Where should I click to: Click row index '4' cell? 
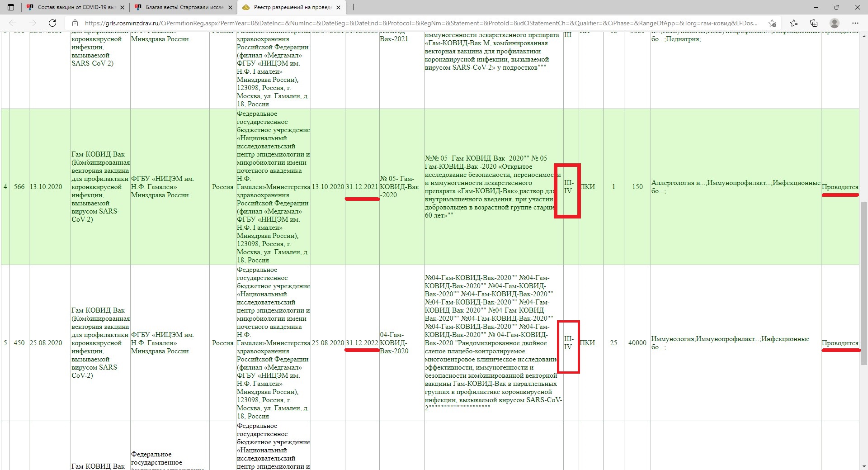5,187
